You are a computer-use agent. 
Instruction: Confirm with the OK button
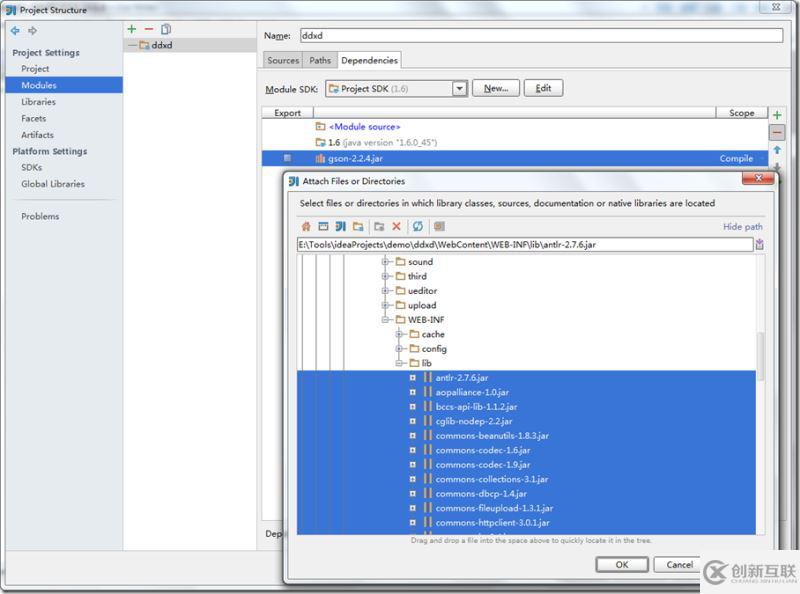[622, 564]
